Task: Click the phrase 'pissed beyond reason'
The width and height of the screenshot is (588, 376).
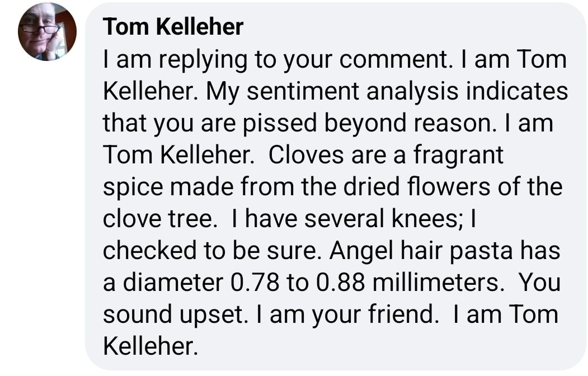Action: click(x=369, y=124)
